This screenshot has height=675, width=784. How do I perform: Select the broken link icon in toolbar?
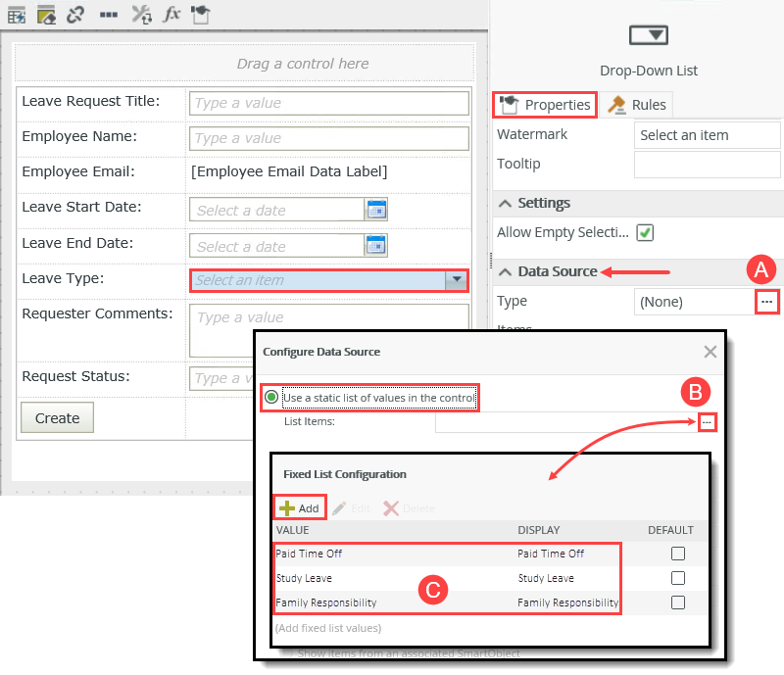coord(76,15)
